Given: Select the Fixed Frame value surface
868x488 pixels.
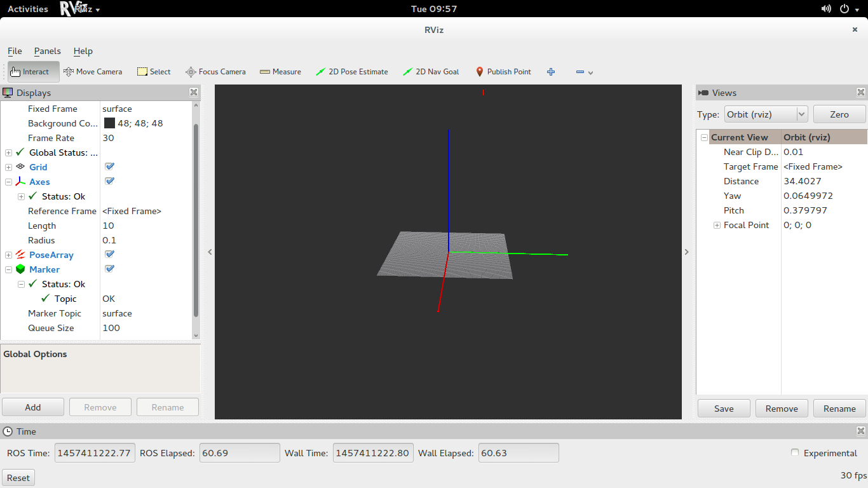Looking at the screenshot, I should pyautogui.click(x=117, y=109).
